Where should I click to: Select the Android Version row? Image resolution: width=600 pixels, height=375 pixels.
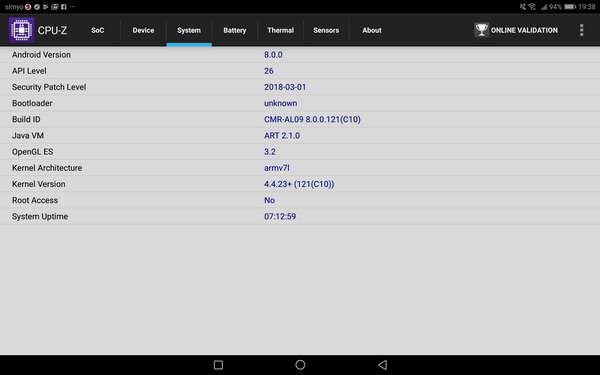[300, 55]
